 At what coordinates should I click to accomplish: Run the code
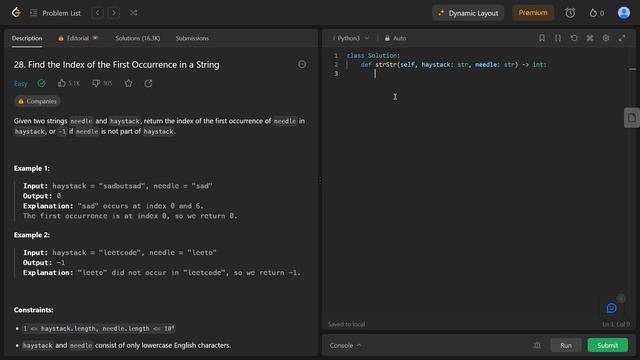pyautogui.click(x=566, y=345)
